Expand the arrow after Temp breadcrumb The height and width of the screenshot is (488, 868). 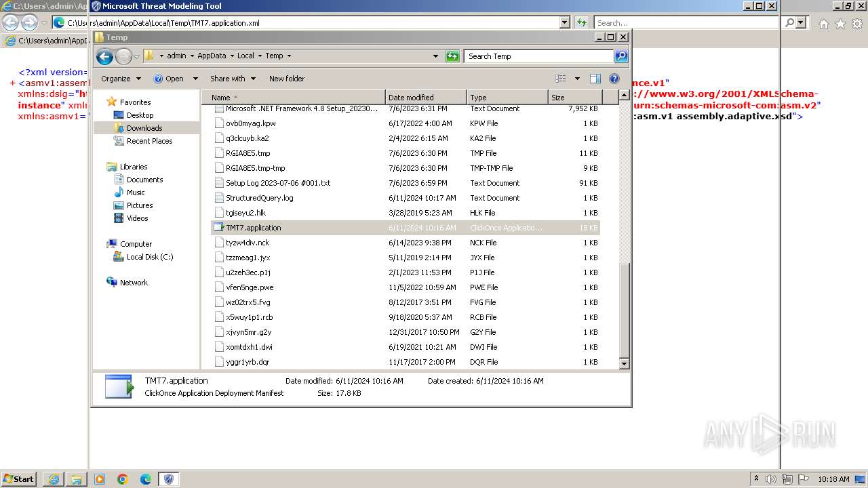[x=289, y=56]
